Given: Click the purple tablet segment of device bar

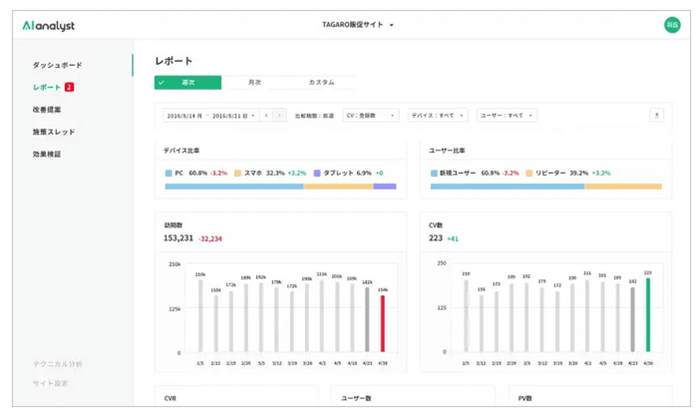Looking at the screenshot, I should 384,186.
